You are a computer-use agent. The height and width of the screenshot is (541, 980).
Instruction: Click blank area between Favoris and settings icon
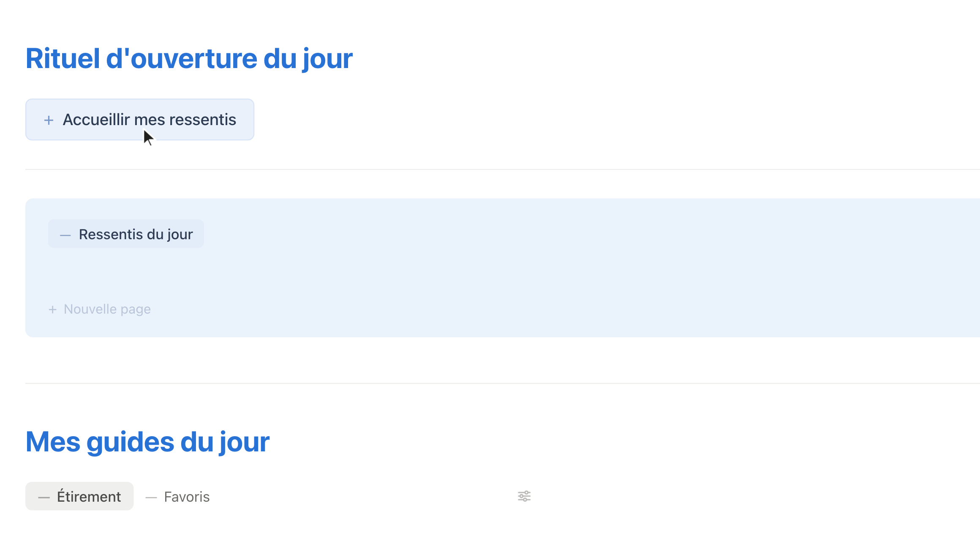pos(363,497)
